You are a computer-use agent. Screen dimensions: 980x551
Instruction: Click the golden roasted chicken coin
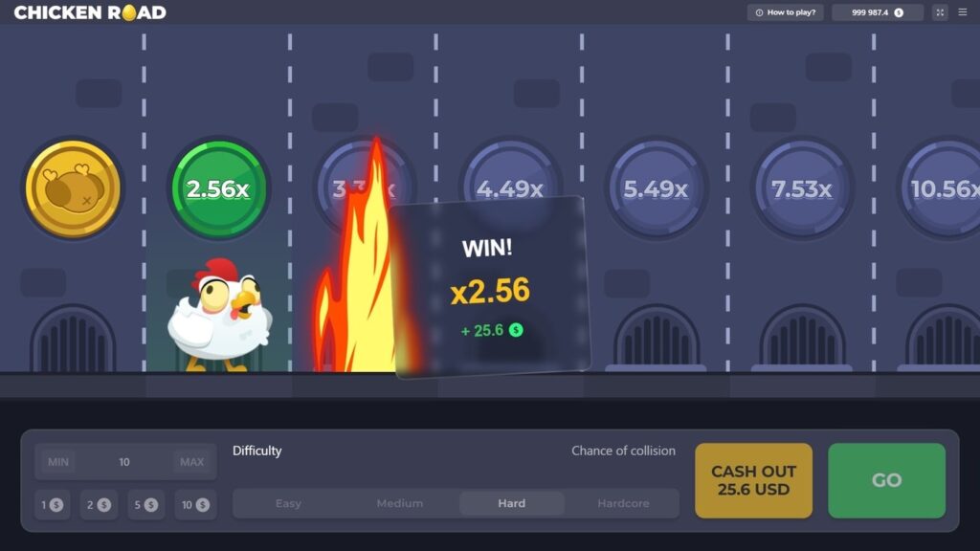pos(73,188)
